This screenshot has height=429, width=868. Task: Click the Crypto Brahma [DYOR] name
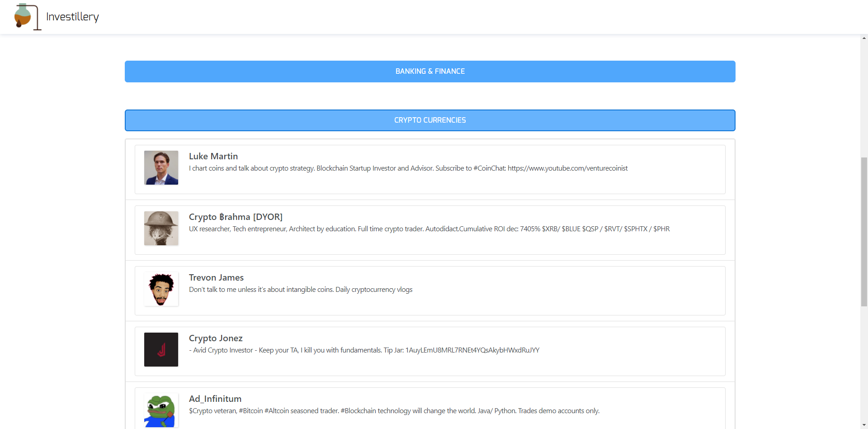tap(236, 217)
